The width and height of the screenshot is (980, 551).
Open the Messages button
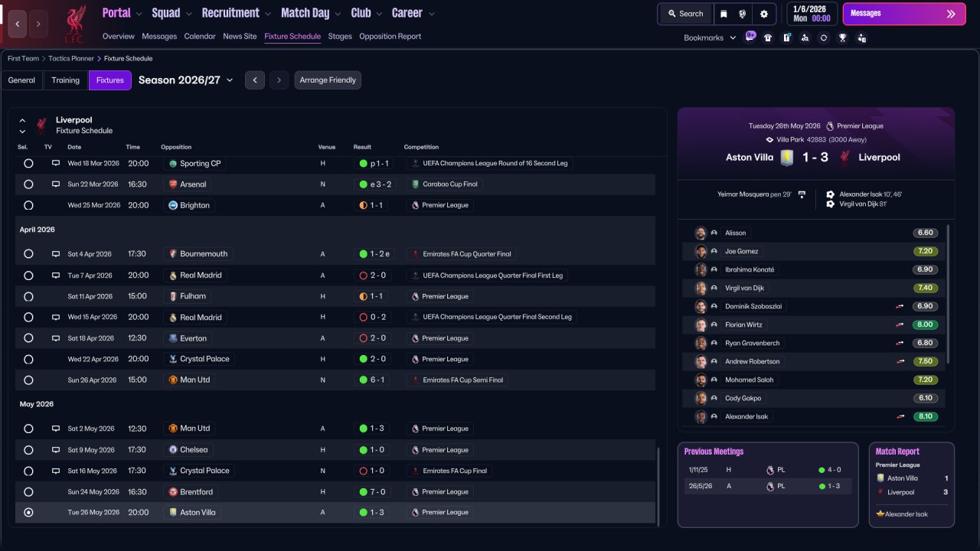(x=904, y=14)
